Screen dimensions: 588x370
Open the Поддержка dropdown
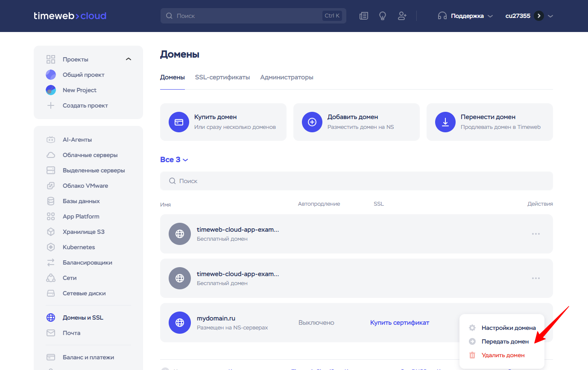click(x=465, y=16)
